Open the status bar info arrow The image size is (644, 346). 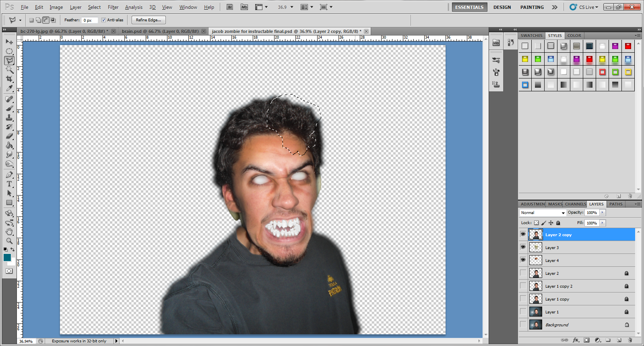pos(117,341)
